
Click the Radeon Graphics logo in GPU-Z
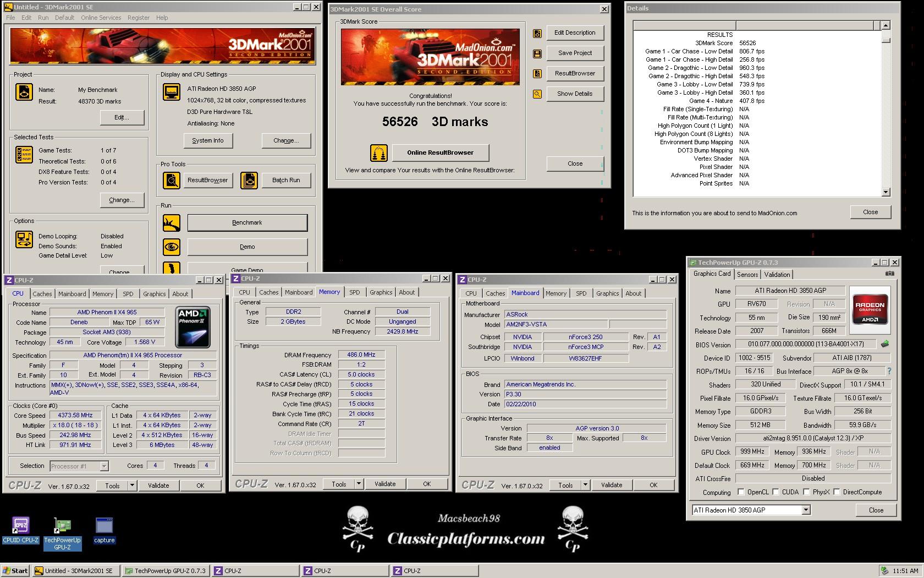(x=870, y=310)
